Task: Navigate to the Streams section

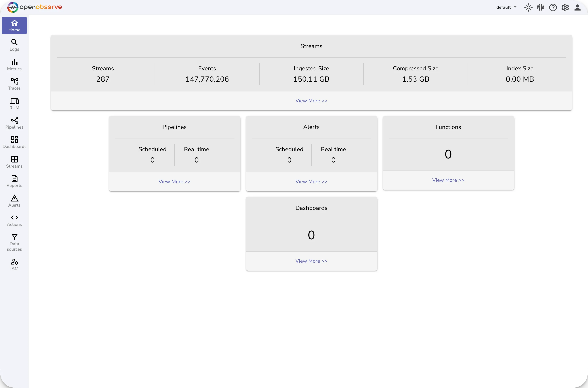Action: pyautogui.click(x=14, y=162)
